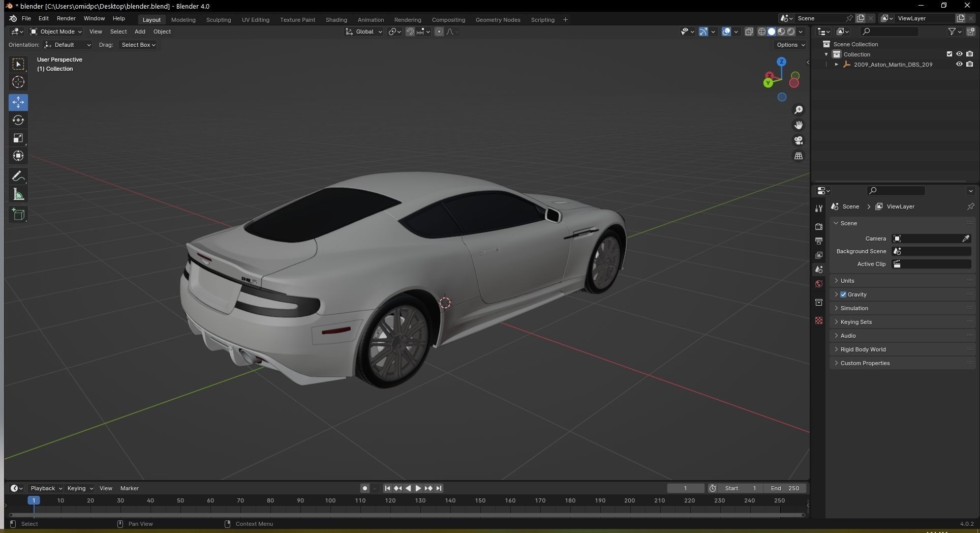Expand the Units panel
This screenshot has height=533, width=980.
(902, 281)
